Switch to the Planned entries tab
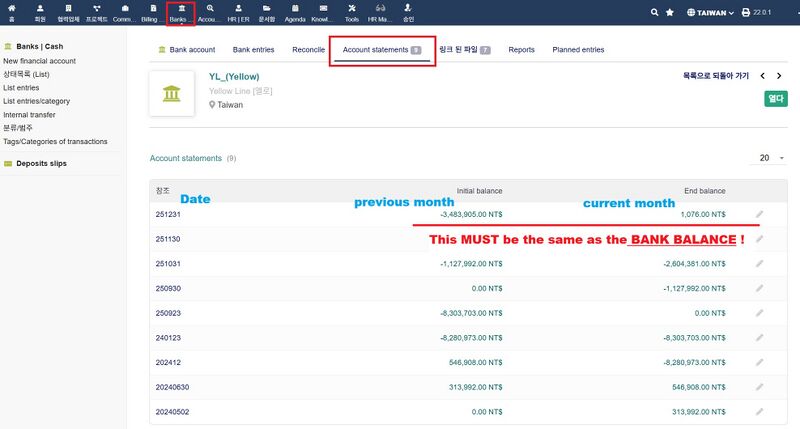Screen dimensions: 800x429 point(578,49)
